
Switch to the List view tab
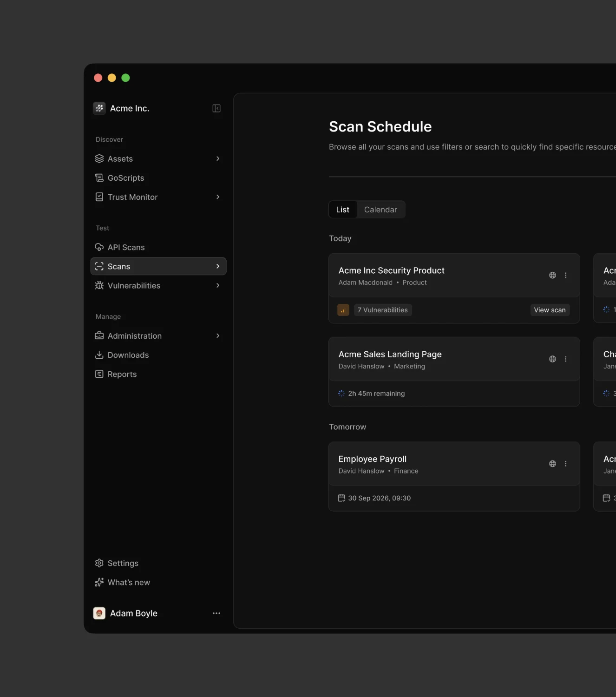(343, 210)
